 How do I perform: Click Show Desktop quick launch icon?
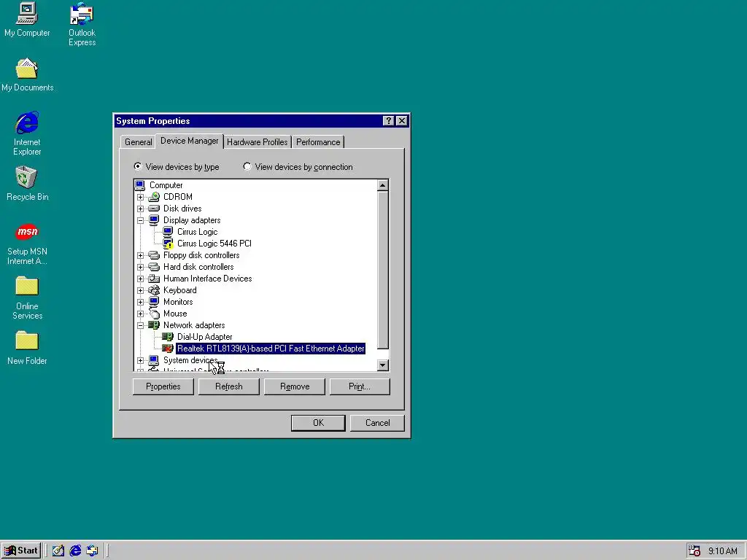(x=58, y=551)
